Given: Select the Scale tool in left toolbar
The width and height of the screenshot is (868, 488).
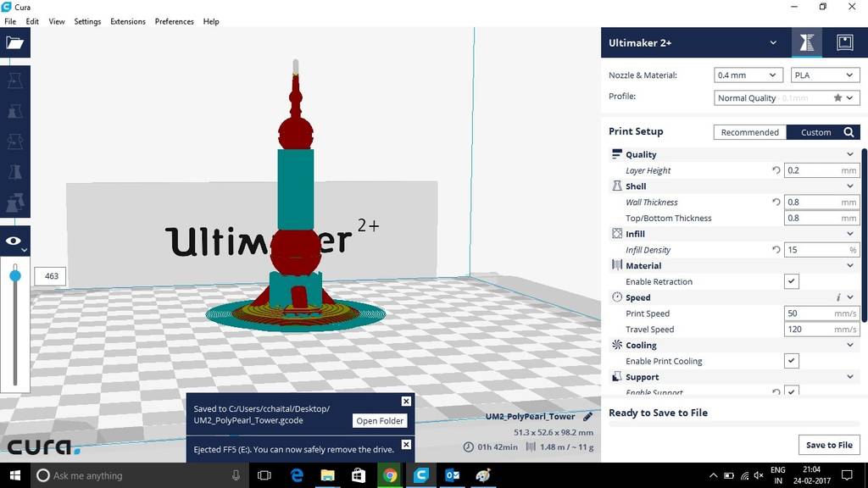Looking at the screenshot, I should [x=15, y=111].
